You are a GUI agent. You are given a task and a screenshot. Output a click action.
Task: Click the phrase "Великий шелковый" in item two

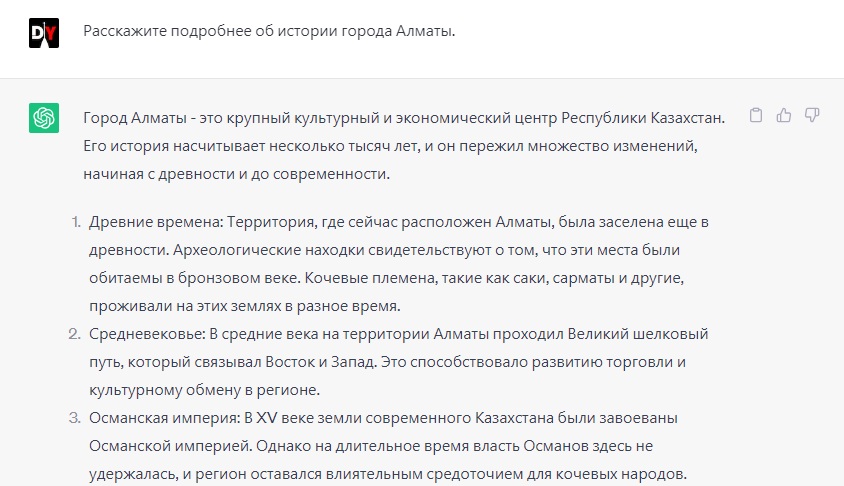pos(638,334)
